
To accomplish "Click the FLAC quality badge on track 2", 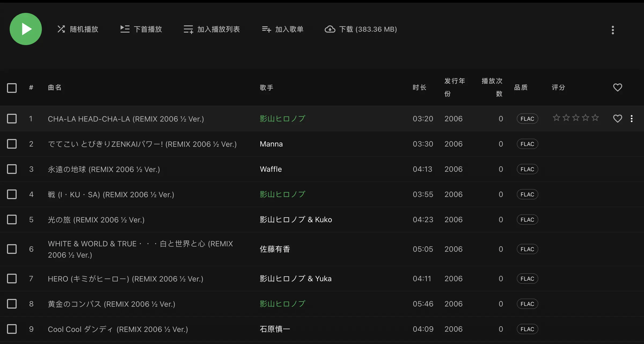I will (x=527, y=144).
